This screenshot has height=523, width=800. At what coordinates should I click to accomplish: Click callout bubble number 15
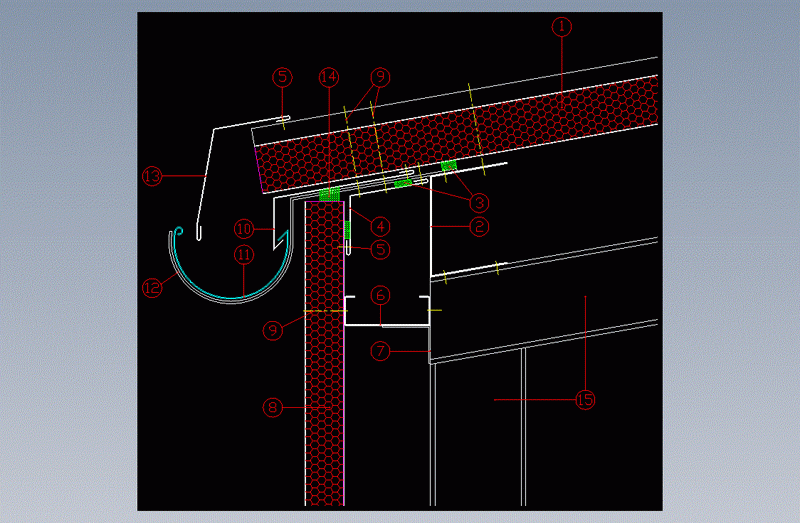coord(585,400)
